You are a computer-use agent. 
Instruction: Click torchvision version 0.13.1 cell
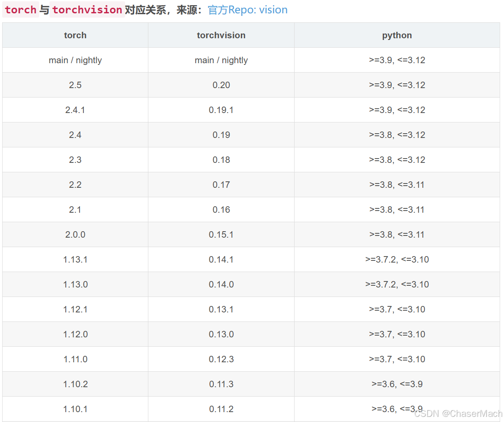click(x=221, y=309)
